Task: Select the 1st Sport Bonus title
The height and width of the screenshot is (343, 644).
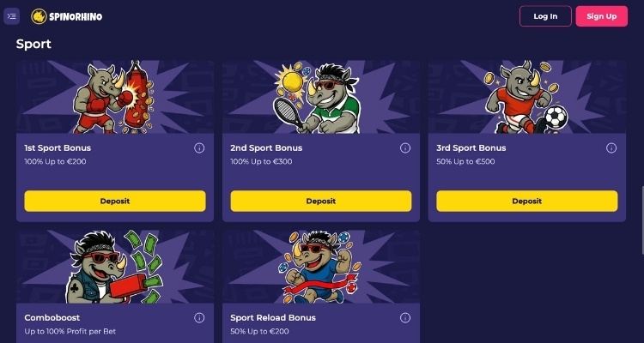Action: 58,148
